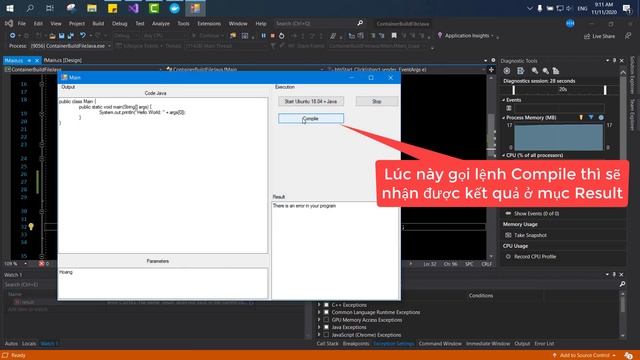Open the Debug menu
This screenshot has height=360, width=640.
pyautogui.click(x=120, y=24)
